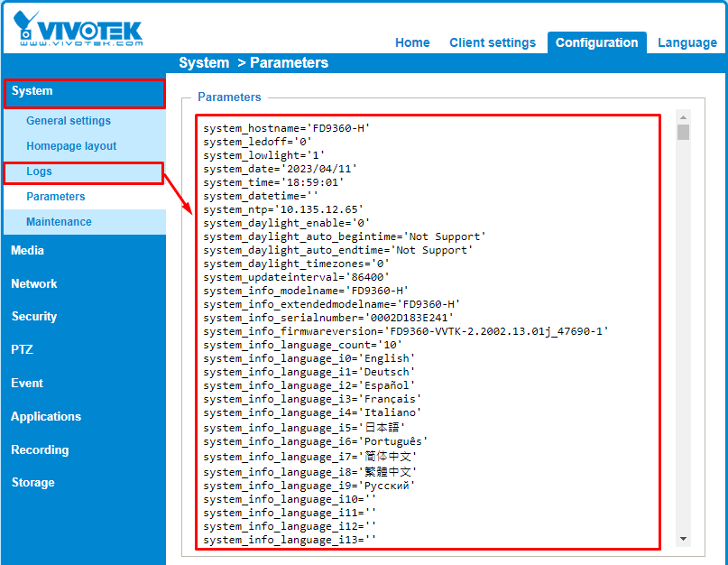
Task: Select the Configuration tab
Action: pyautogui.click(x=596, y=42)
